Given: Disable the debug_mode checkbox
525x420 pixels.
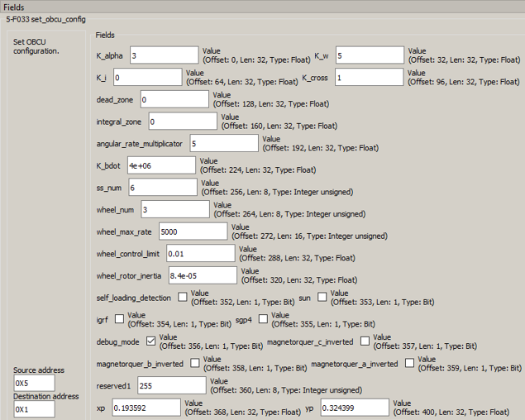Looking at the screenshot, I should click(x=150, y=340).
